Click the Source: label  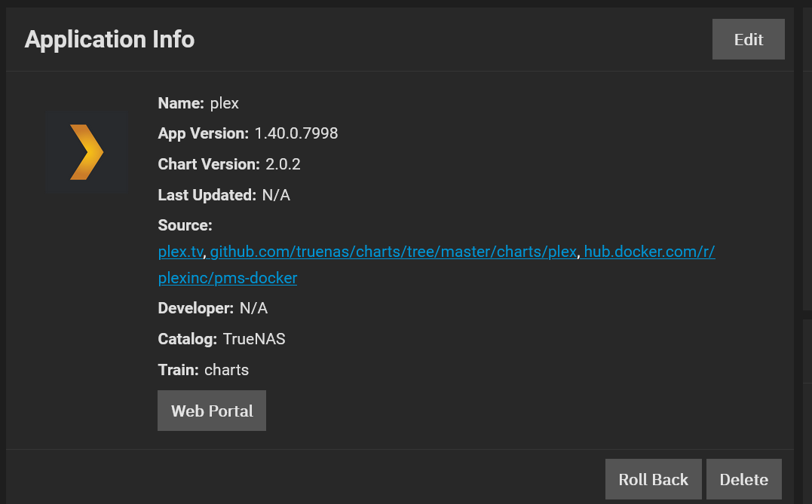185,225
